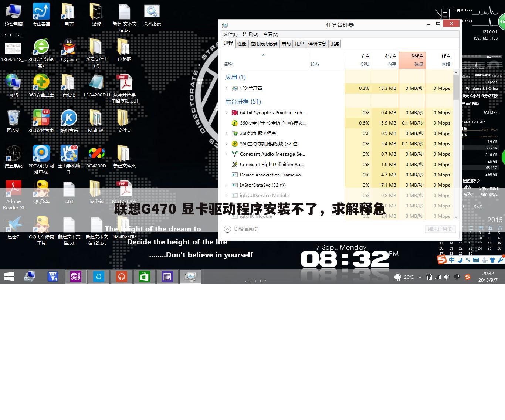Screen dimensions: 505x420
Task: Sort by 状态 column header
Action: pos(326,60)
